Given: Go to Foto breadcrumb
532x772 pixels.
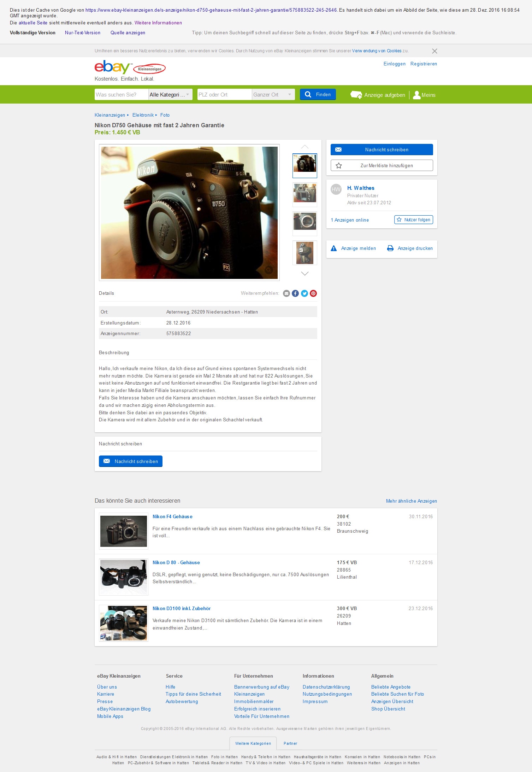Looking at the screenshot, I should (165, 115).
